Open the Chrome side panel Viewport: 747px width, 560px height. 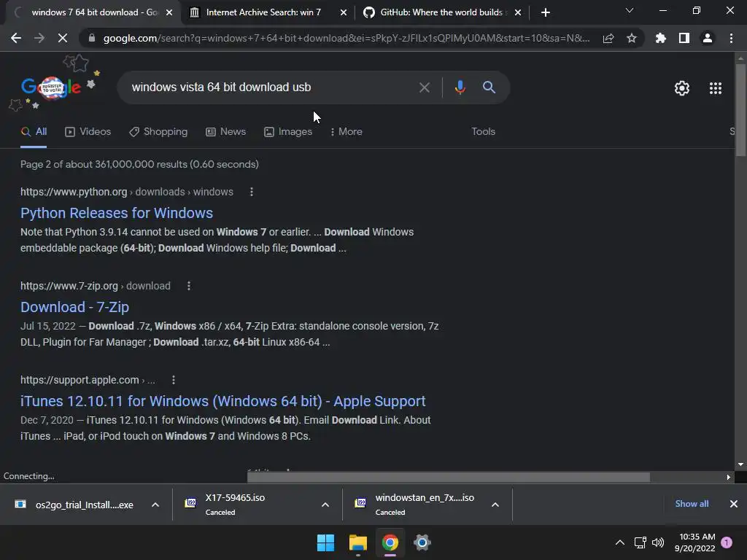684,38
